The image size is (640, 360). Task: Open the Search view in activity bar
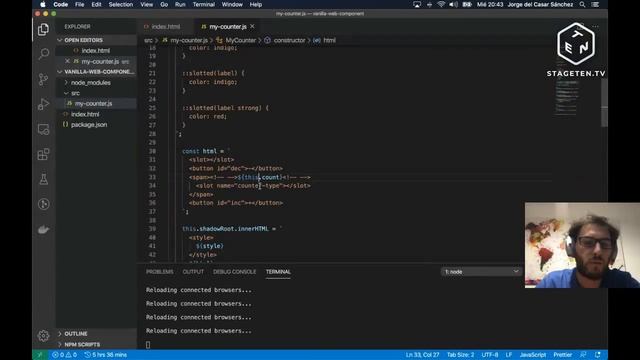click(x=43, y=54)
